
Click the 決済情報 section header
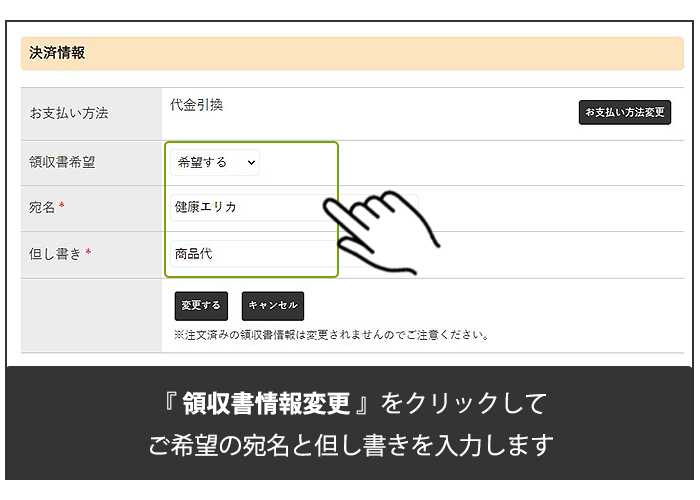coord(352,54)
